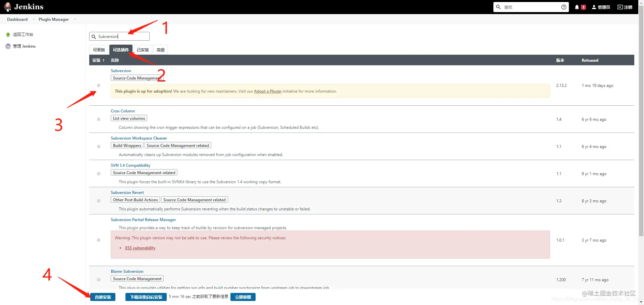Select SVN 1.4 Compatibility checkbox
The image size is (644, 305).
pos(99,173)
